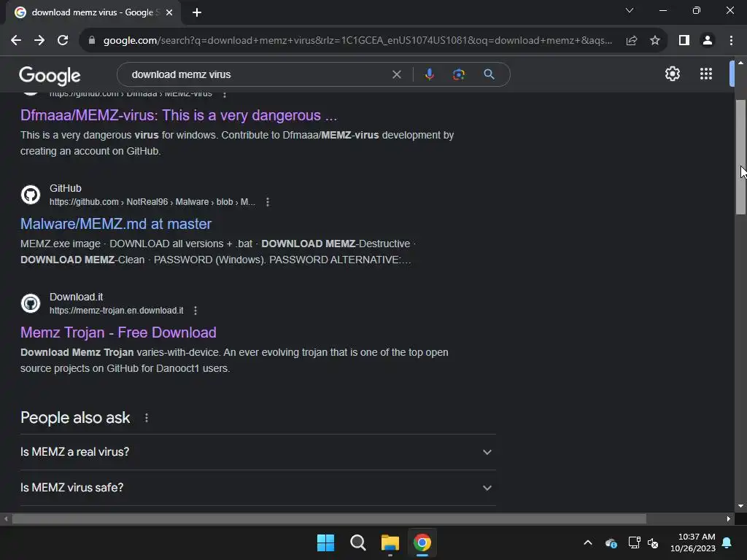This screenshot has width=747, height=560.
Task: Click the horizontal scrollbar left arrow
Action: coord(6,518)
